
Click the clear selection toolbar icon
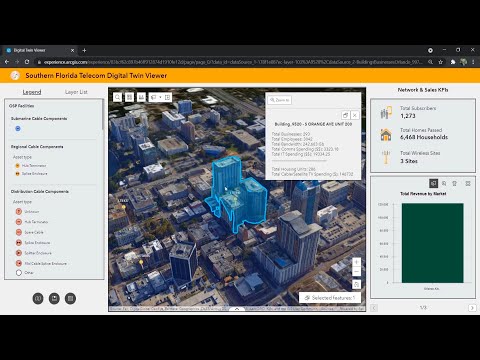pyautogui.click(x=167, y=97)
